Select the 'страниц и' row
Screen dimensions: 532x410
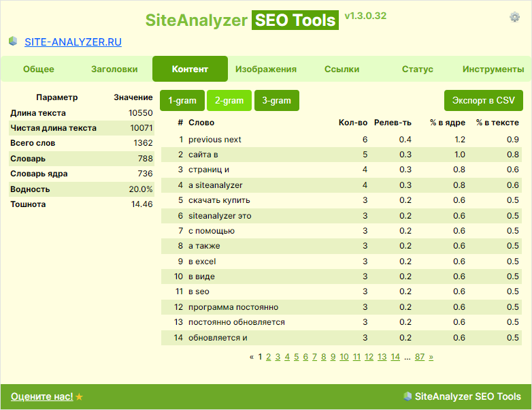[x=342, y=170]
